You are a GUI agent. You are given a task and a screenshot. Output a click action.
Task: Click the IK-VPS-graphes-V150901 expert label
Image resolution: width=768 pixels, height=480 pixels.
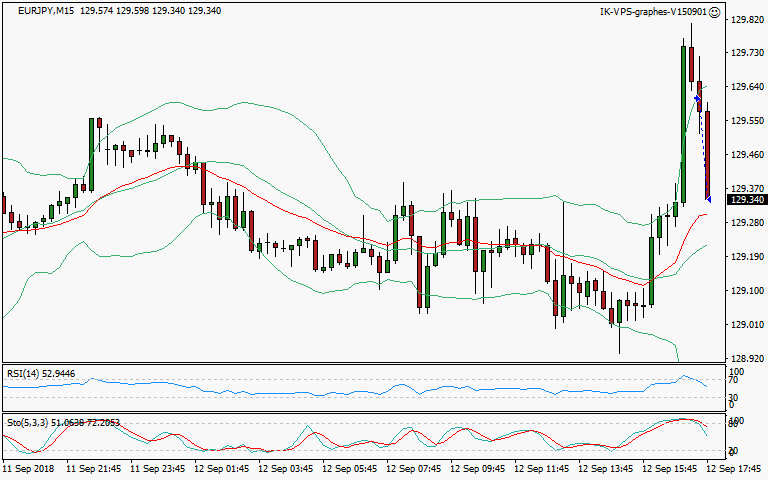652,12
